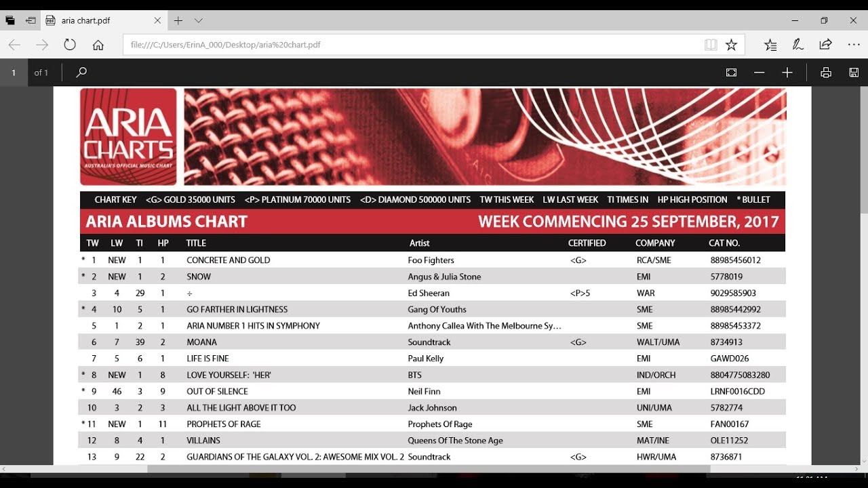
Task: Select catalogue number 88985456012
Action: 736,260
